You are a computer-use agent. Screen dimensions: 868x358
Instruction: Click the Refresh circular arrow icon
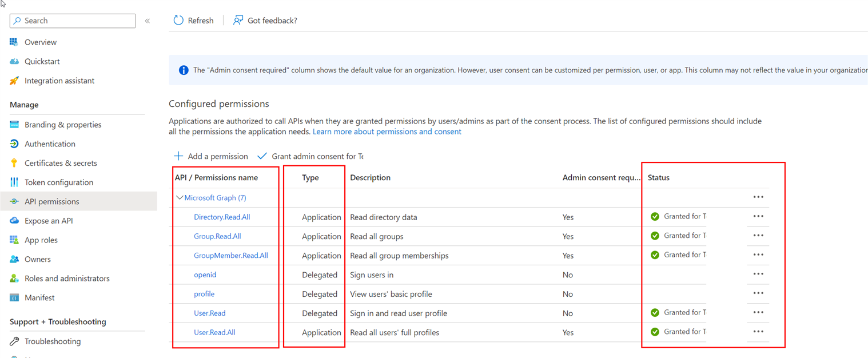[x=178, y=21]
